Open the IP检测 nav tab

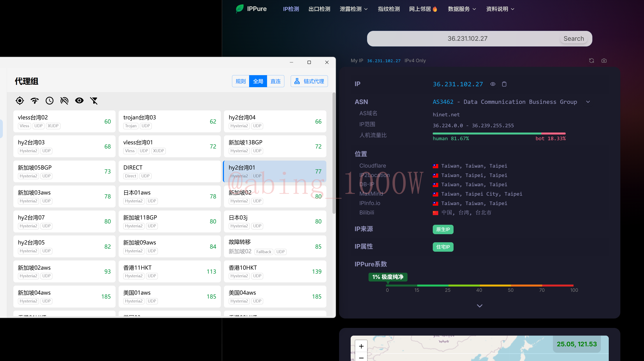click(x=291, y=9)
